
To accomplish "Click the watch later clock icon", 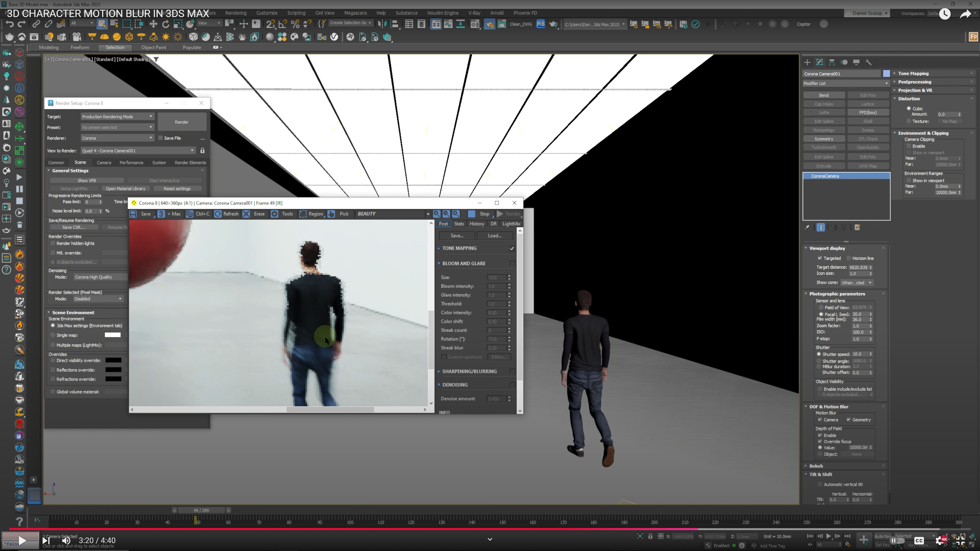I will click(x=945, y=14).
